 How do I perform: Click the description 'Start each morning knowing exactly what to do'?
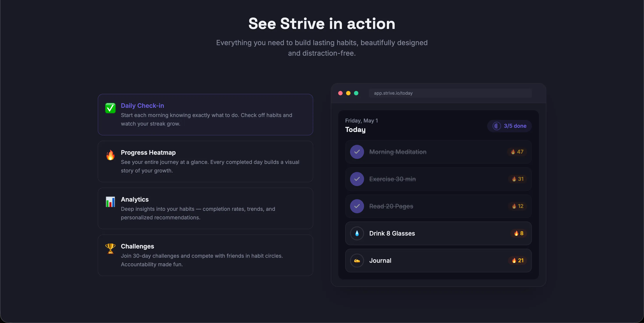(207, 119)
